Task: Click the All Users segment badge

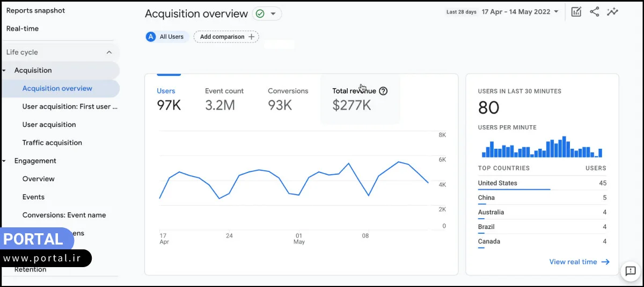Action: [166, 37]
